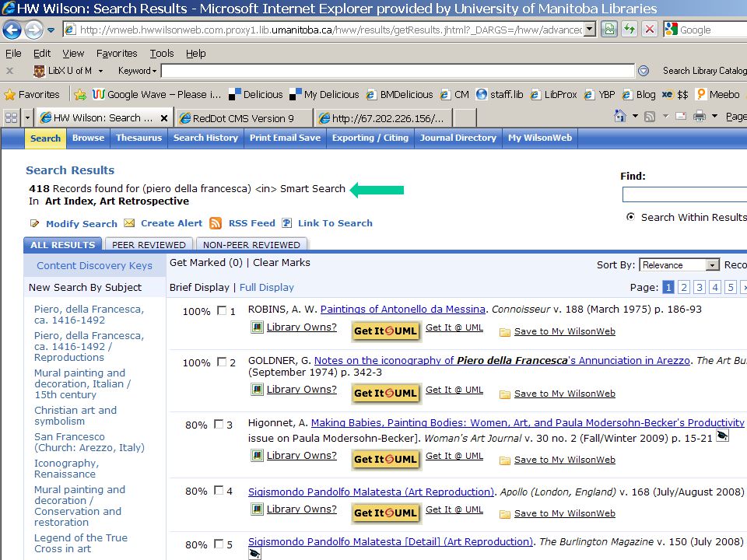Mark record 3 checkbox
The height and width of the screenshot is (560, 747).
(219, 424)
